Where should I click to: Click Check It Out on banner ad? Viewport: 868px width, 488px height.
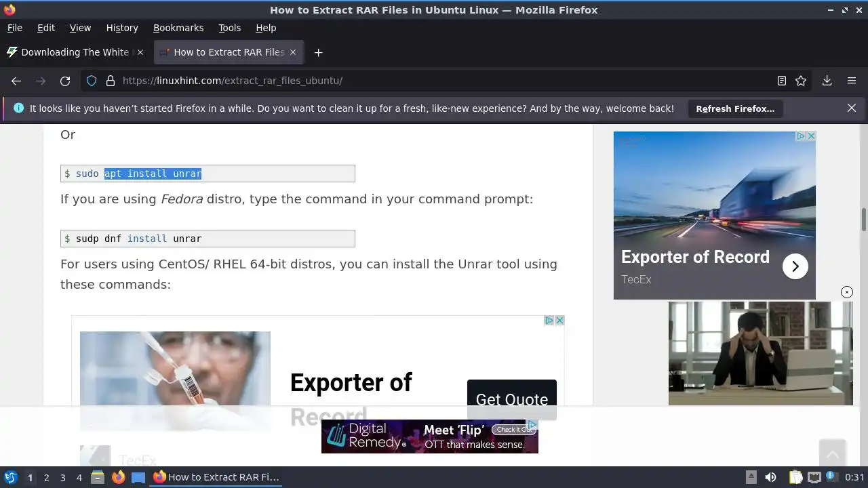[514, 429]
